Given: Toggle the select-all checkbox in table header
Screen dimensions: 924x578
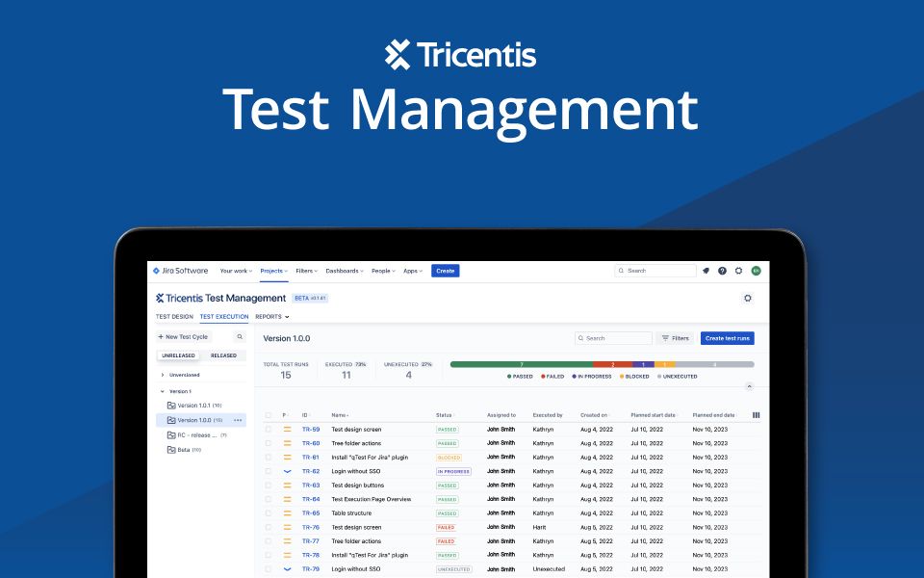Looking at the screenshot, I should (x=269, y=415).
